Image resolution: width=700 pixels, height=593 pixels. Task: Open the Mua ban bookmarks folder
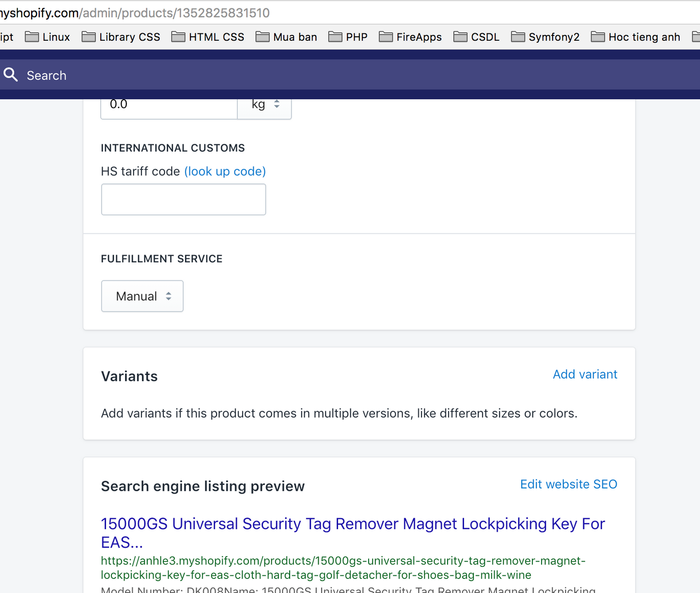tap(286, 37)
